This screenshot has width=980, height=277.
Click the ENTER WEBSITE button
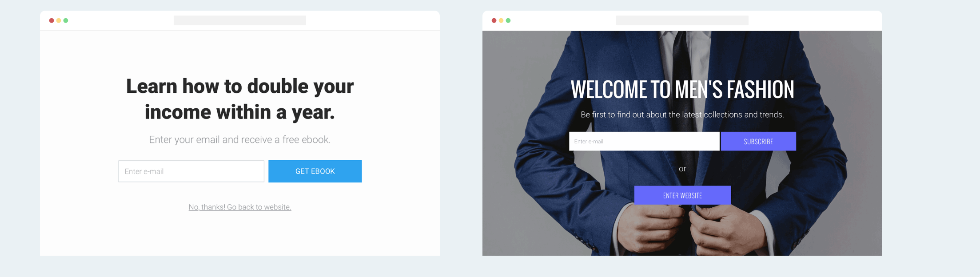[x=682, y=195]
